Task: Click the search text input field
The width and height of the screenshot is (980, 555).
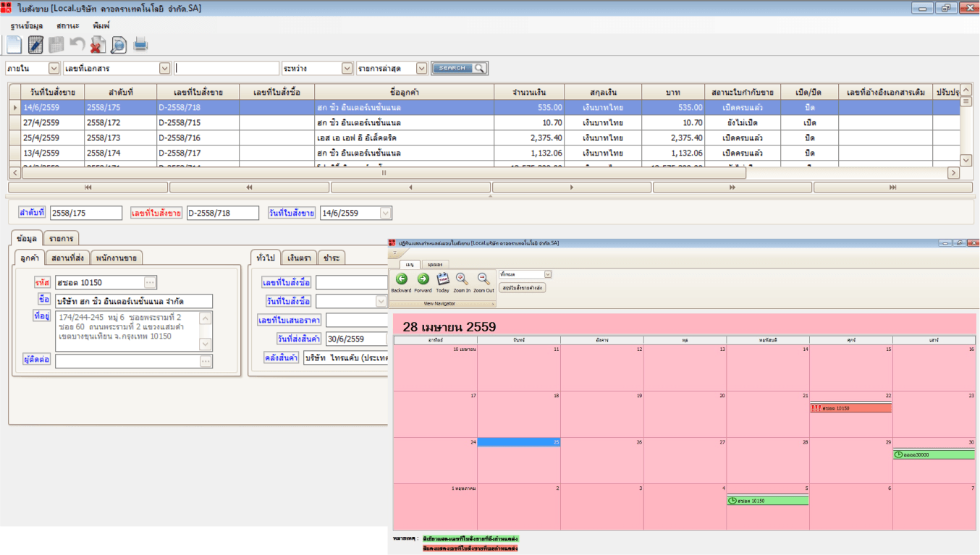Action: point(227,68)
